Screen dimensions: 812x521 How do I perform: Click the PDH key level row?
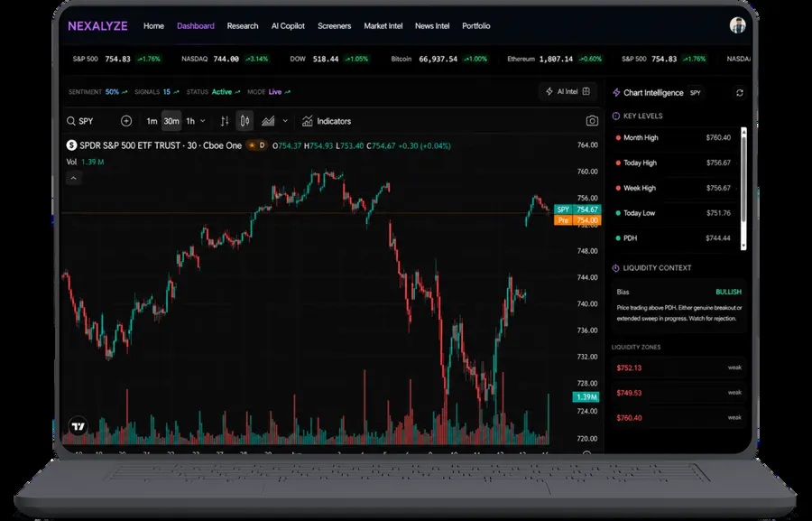(x=674, y=238)
